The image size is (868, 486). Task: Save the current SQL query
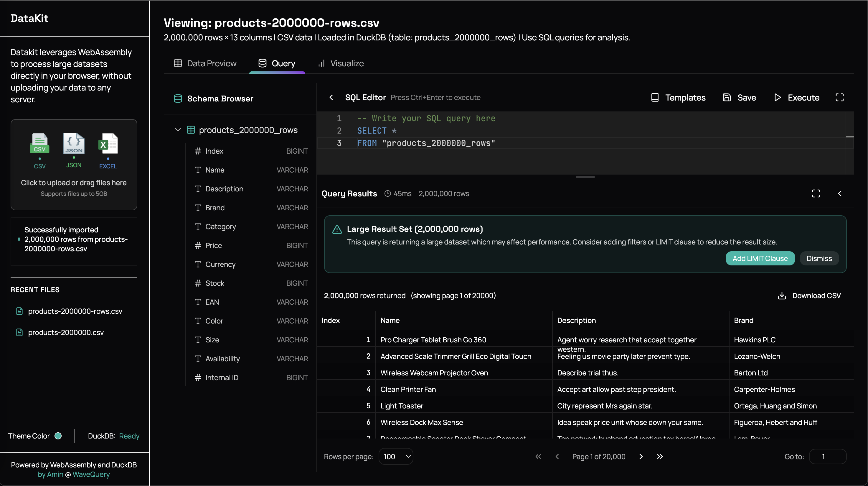pyautogui.click(x=740, y=98)
